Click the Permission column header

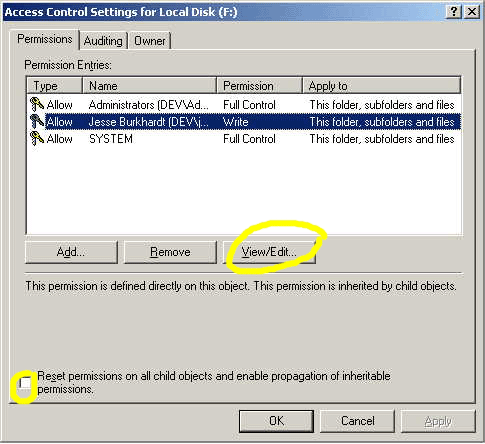tap(260, 86)
